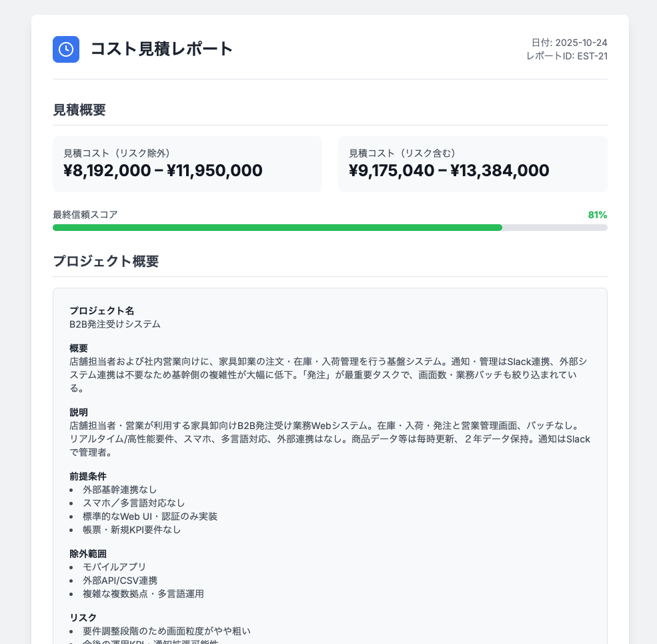This screenshot has height=644, width=657.
Task: Click the 外部API/CSV連携 list item
Action: pos(120,581)
